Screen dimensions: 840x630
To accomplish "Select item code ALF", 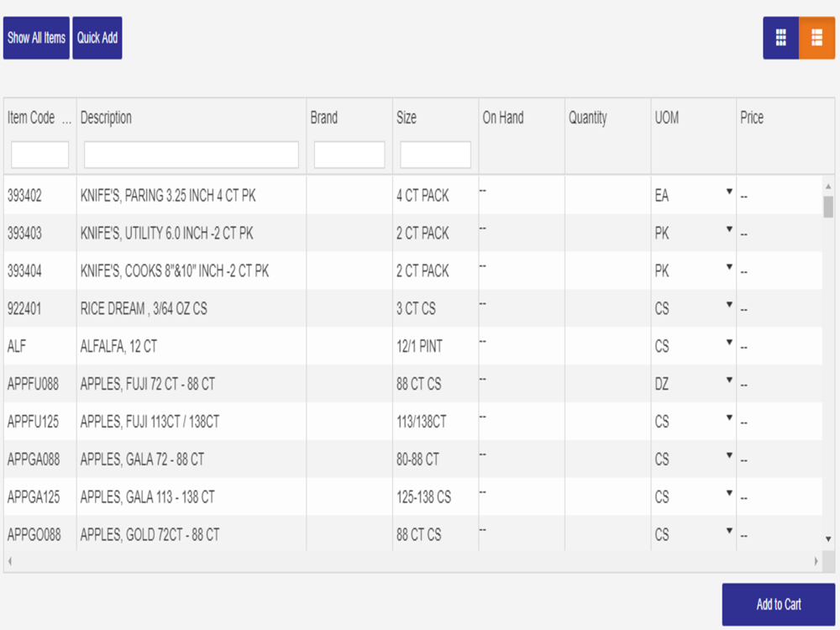I will [x=17, y=346].
